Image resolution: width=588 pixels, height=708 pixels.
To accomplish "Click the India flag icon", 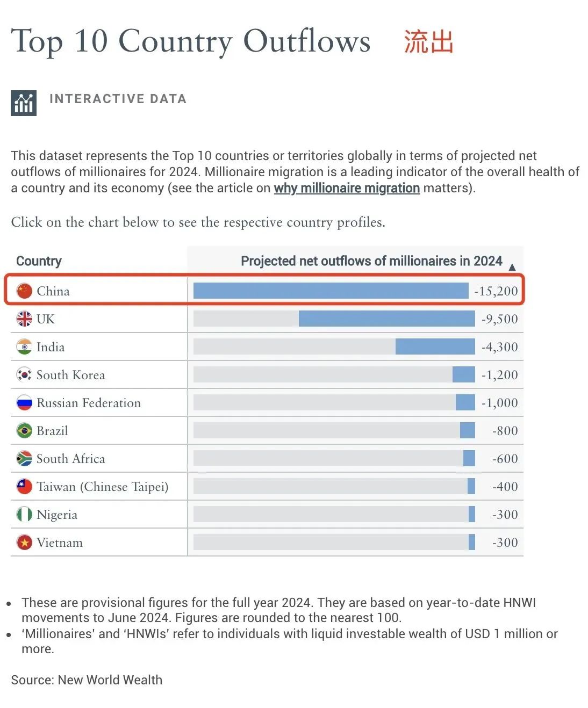I will pyautogui.click(x=24, y=347).
